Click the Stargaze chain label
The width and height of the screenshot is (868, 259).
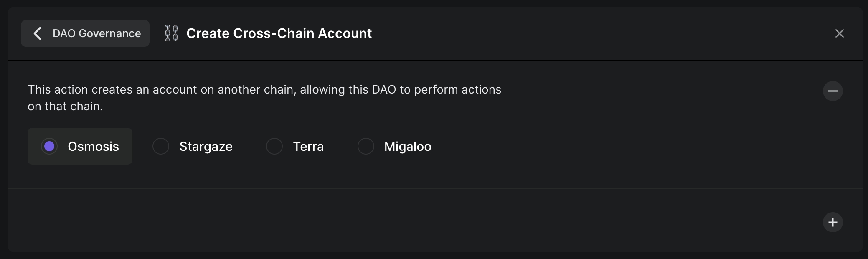point(206,146)
